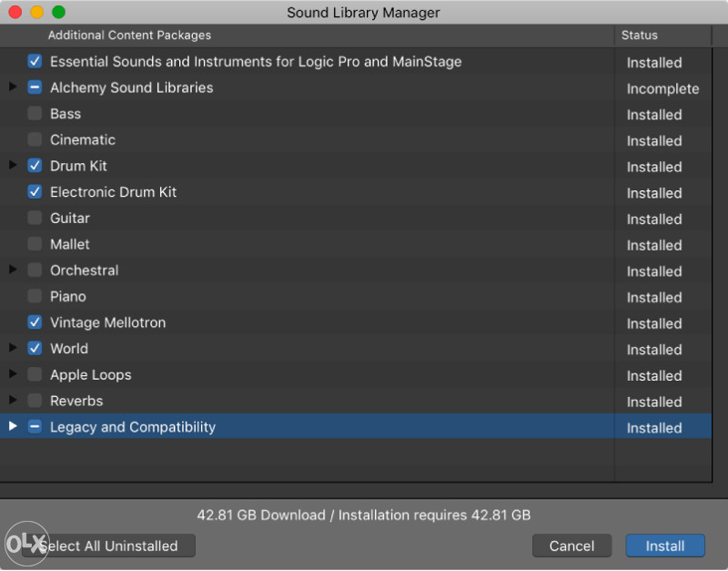This screenshot has width=728, height=571.
Task: Select the Reverbs row label
Action: [76, 401]
